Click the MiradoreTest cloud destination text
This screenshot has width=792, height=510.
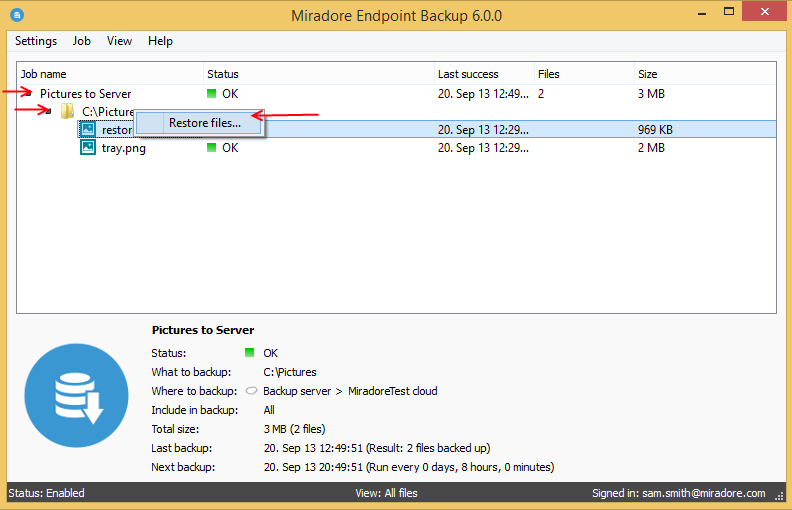pos(392,391)
